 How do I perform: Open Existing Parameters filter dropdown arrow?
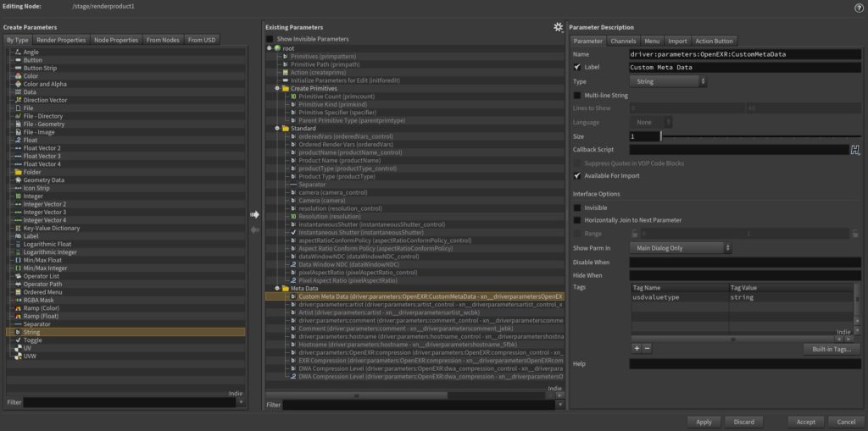[x=559, y=405]
